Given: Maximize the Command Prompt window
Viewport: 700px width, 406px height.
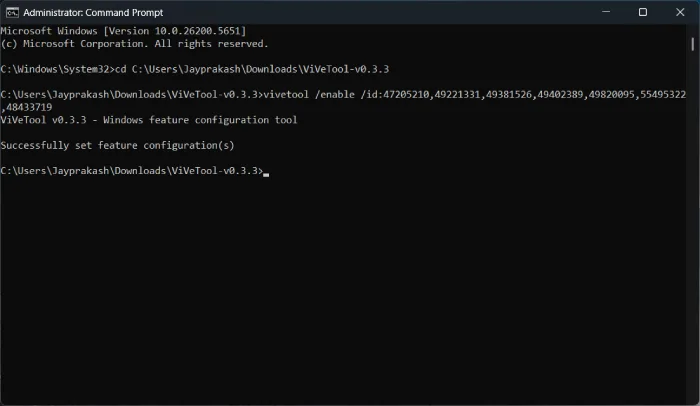Looking at the screenshot, I should coord(643,12).
